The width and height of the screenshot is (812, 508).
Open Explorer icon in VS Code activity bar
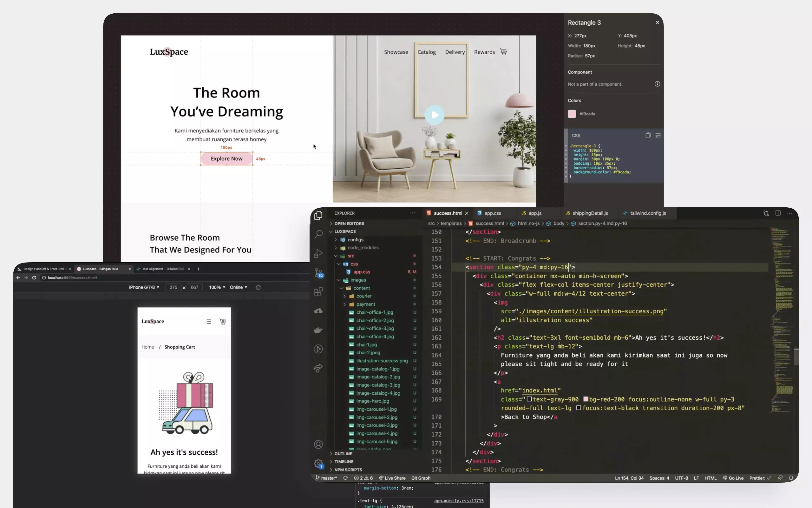pos(318,215)
